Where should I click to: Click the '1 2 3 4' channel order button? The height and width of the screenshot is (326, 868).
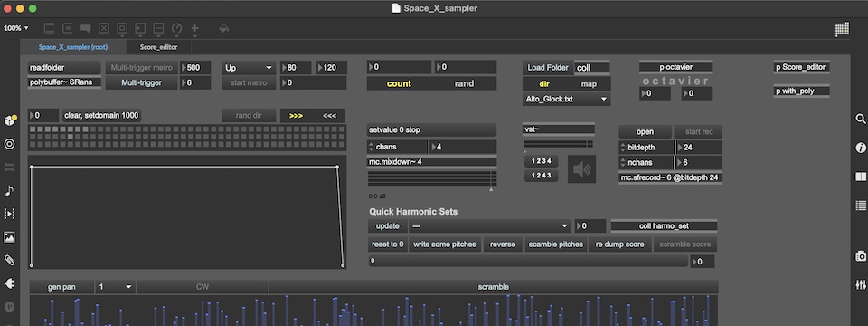click(541, 161)
